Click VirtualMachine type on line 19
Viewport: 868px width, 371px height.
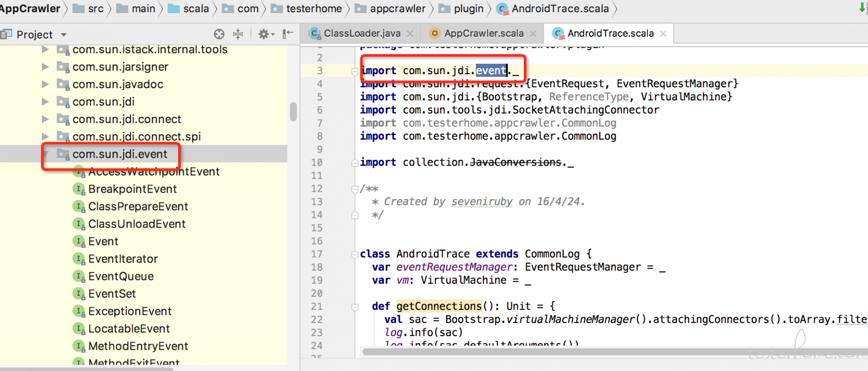[463, 280]
